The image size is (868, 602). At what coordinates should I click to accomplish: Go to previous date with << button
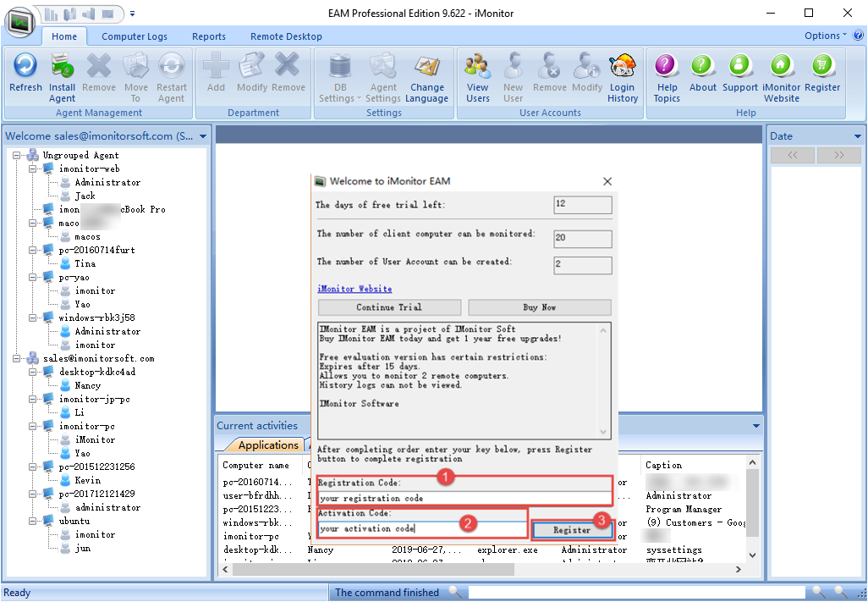pyautogui.click(x=793, y=155)
